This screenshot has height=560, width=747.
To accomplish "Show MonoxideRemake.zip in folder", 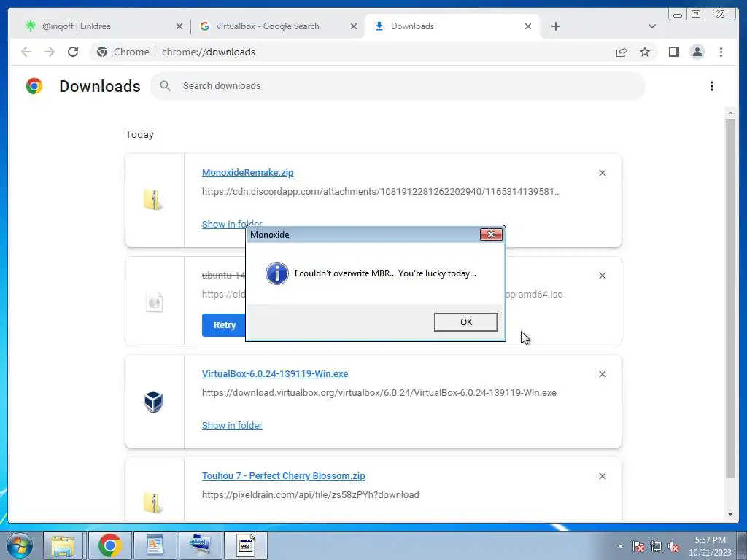I will click(231, 224).
